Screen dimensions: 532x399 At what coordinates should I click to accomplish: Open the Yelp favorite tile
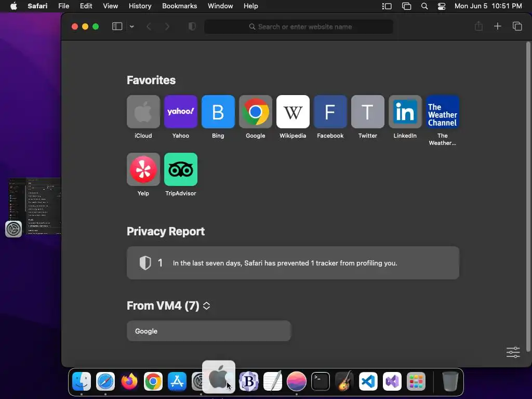[143, 169]
